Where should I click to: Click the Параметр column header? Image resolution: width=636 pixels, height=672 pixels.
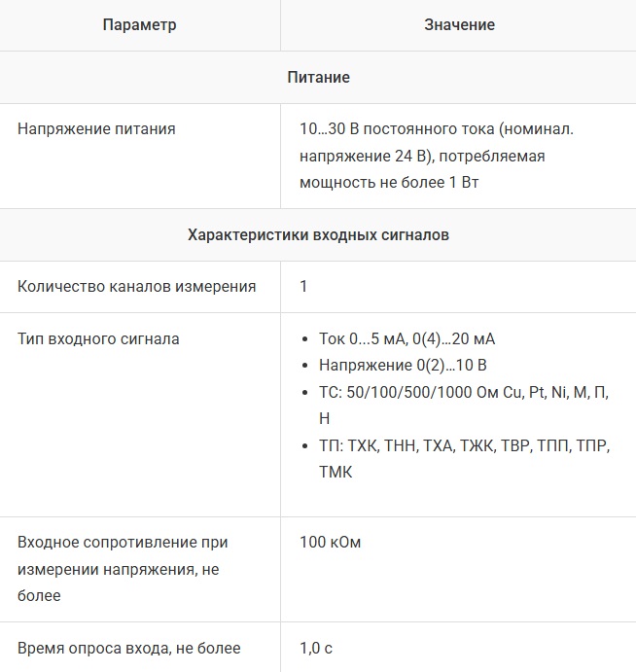140,24
